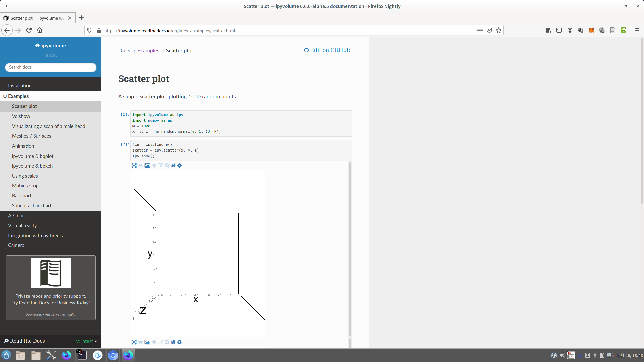The image size is (644, 362).
Task: Click the 'Edit on GitHub' link
Action: click(x=327, y=50)
